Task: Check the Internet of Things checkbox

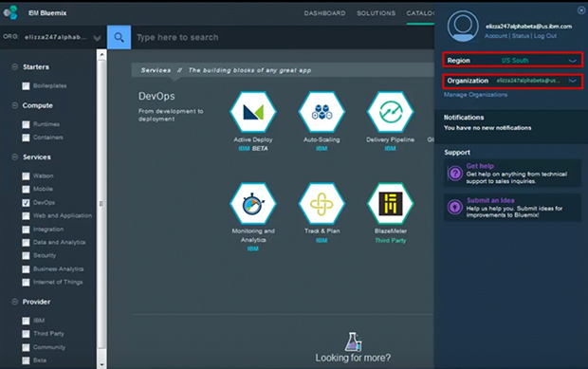Action: pos(26,282)
